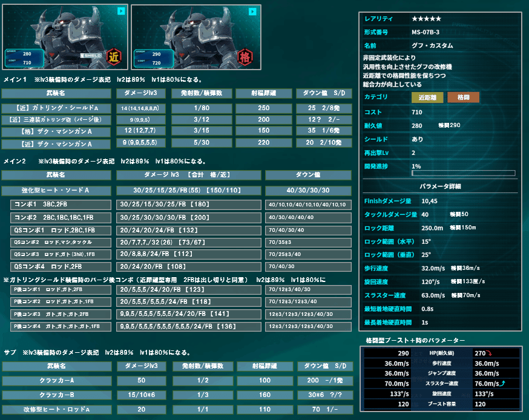
Task: Click ダメージ lv3 【合計 格/近】 header
Action: (189, 175)
